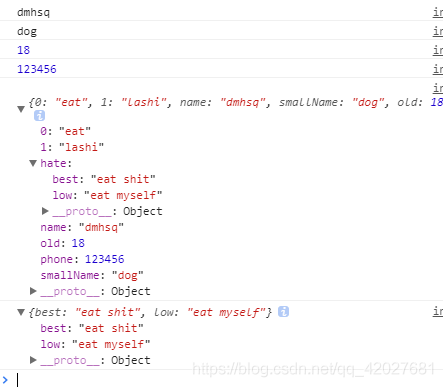The height and width of the screenshot is (387, 443).
Task: Click the {best: "eat shit", low...} summary text
Action: [x=150, y=312]
